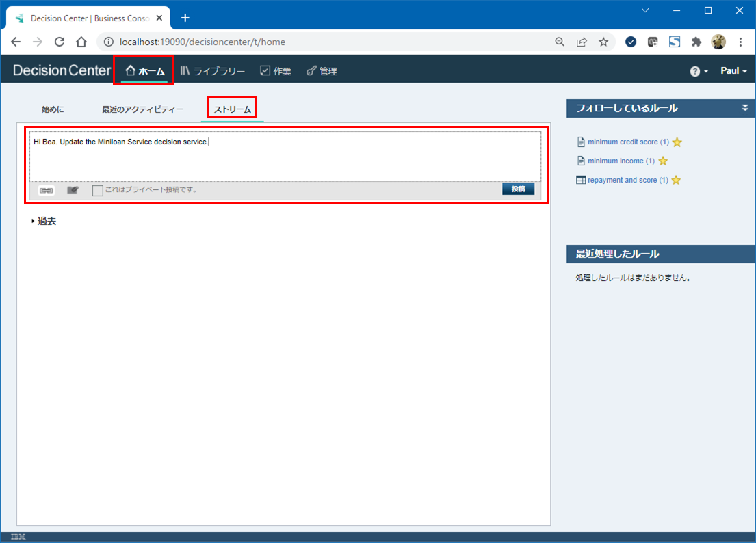Image resolution: width=756 pixels, height=543 pixels.
Task: Switch to the ストリーム tab
Action: pyautogui.click(x=232, y=109)
